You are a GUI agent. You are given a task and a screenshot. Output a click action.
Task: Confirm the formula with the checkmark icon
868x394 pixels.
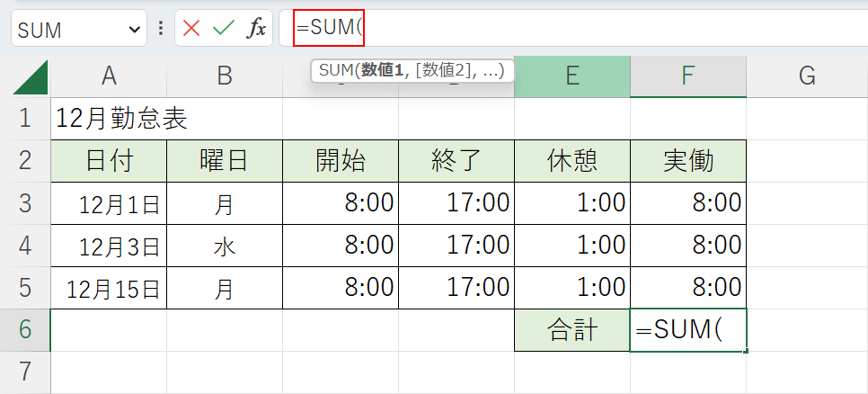(x=223, y=29)
